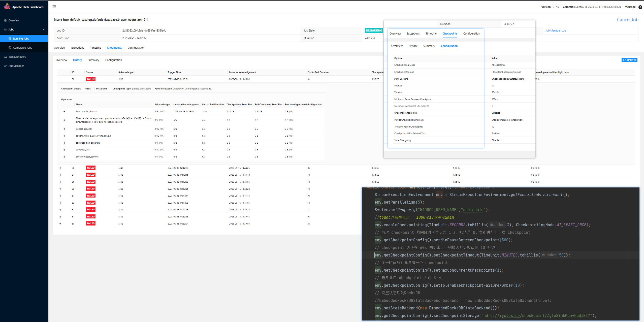Viewport: 644px width, 322px height.
Task: Click the Job Manager sidebar icon
Action: point(5,66)
